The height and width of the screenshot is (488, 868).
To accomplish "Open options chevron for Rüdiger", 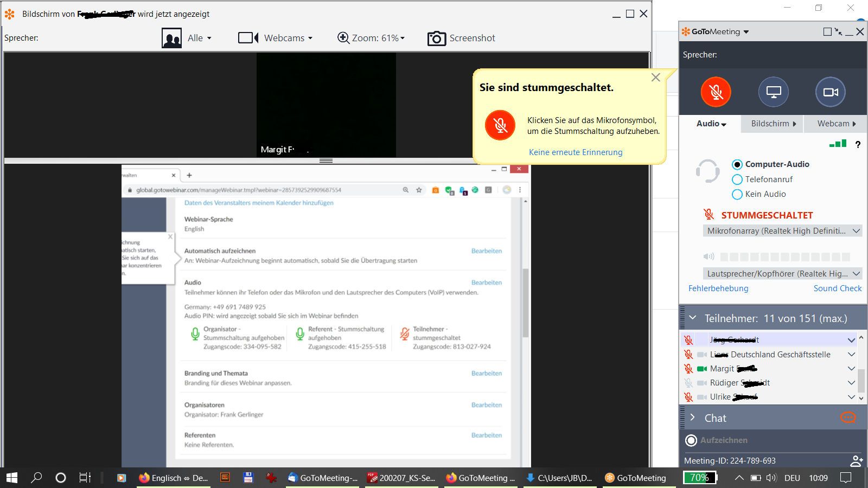I will [851, 382].
